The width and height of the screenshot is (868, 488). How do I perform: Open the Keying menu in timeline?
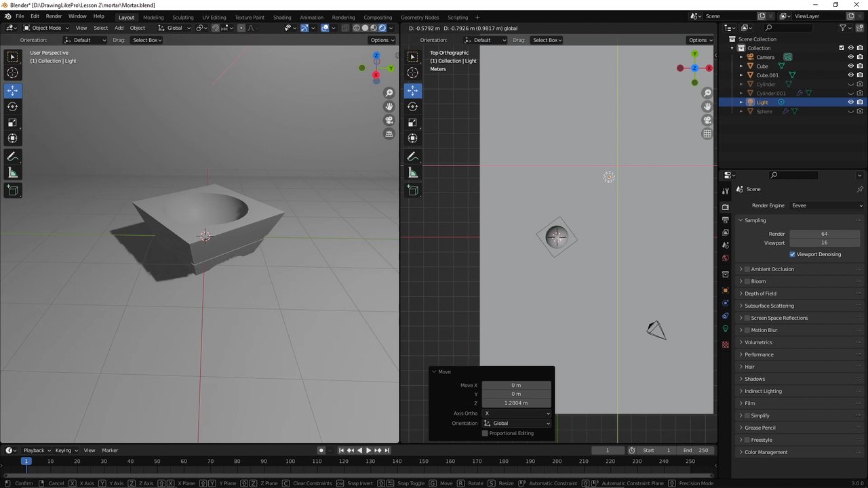(65, 450)
